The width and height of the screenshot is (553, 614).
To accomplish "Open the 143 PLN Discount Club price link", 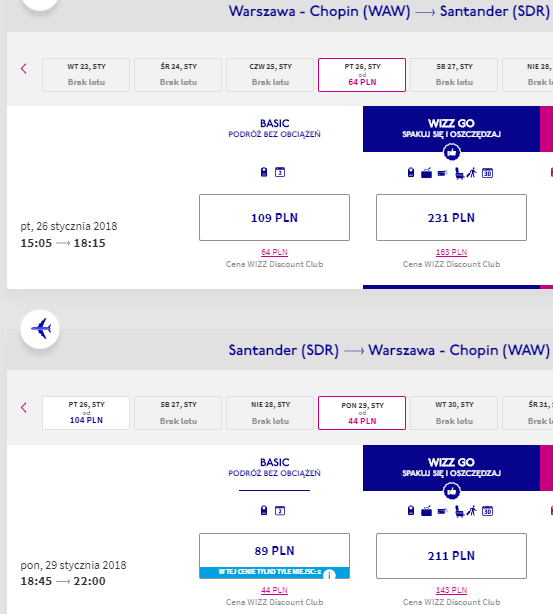I will pyautogui.click(x=451, y=590).
